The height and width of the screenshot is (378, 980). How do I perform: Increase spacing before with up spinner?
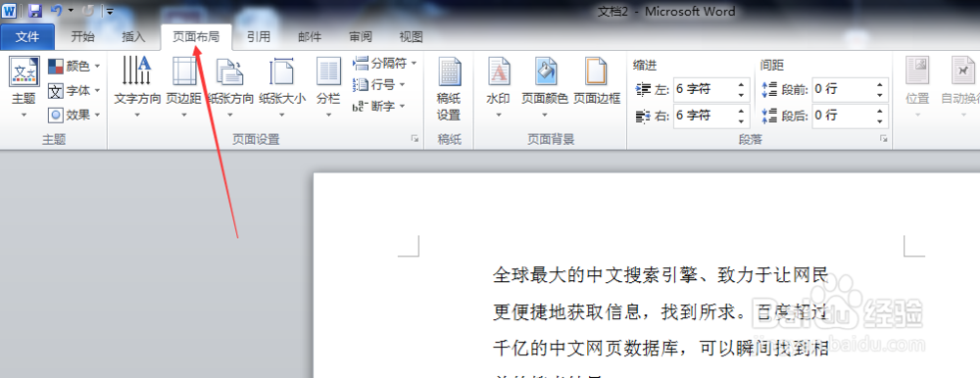880,85
